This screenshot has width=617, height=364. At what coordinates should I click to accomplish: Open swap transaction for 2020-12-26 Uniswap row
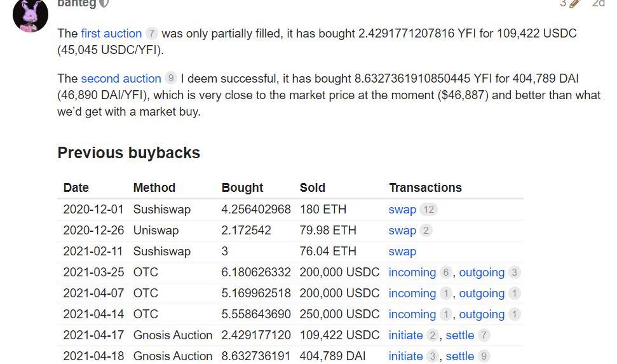pyautogui.click(x=402, y=231)
